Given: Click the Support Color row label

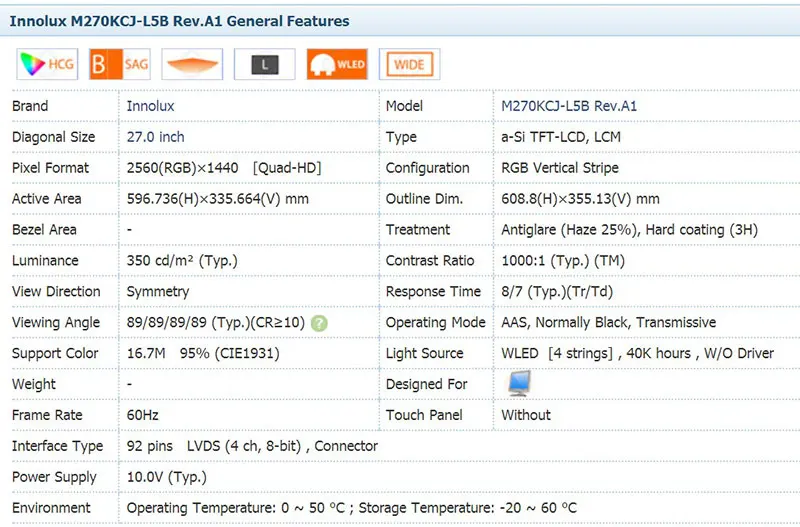Looking at the screenshot, I should click(x=55, y=354).
